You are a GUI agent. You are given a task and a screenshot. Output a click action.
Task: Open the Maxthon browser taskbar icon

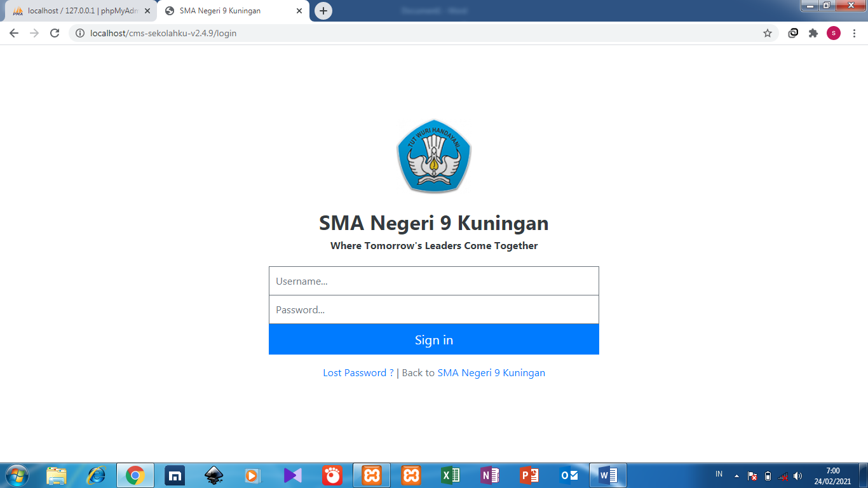coord(175,475)
